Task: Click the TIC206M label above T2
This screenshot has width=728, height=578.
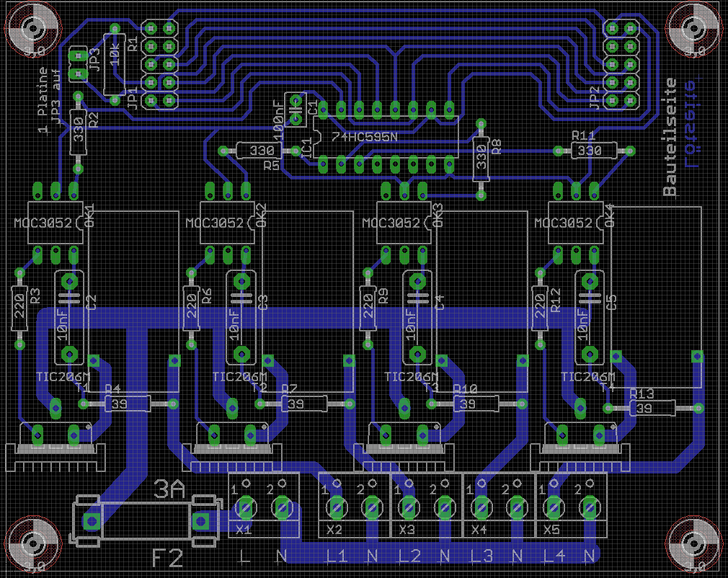Action: tap(239, 376)
